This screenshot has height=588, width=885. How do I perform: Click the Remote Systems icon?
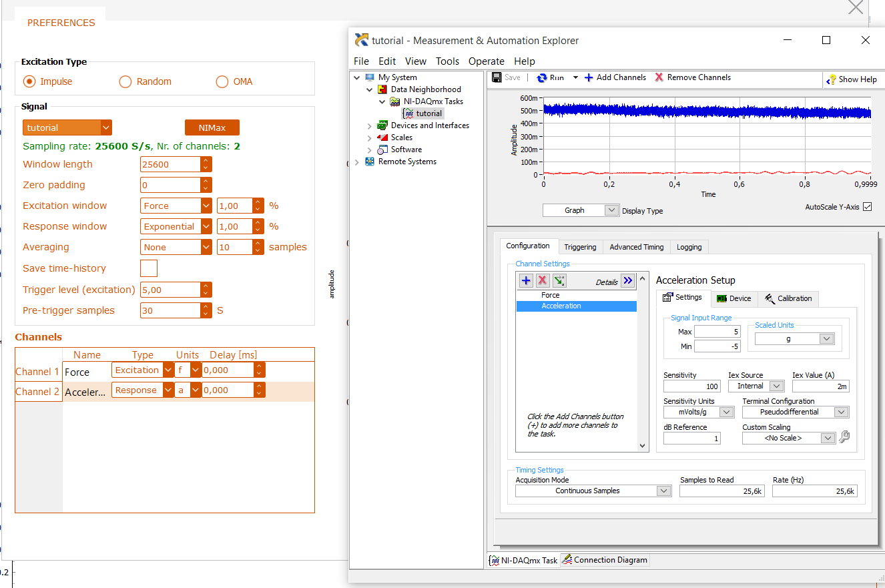(x=370, y=162)
